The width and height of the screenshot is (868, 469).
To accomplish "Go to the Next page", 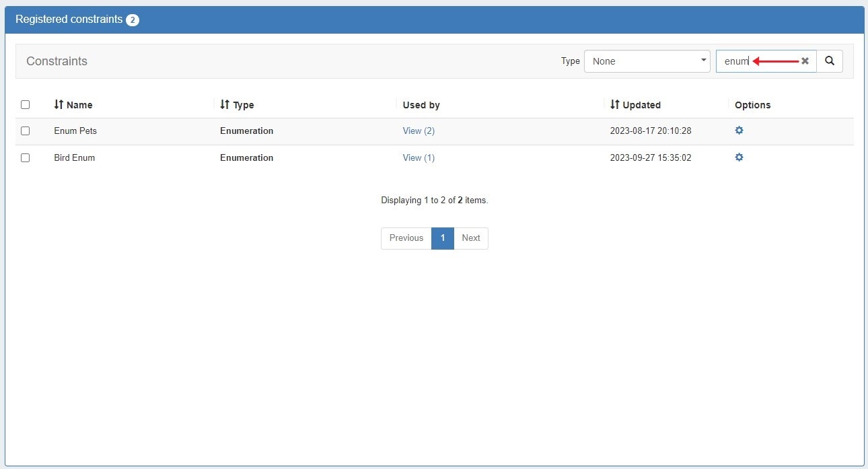I will [x=471, y=238].
